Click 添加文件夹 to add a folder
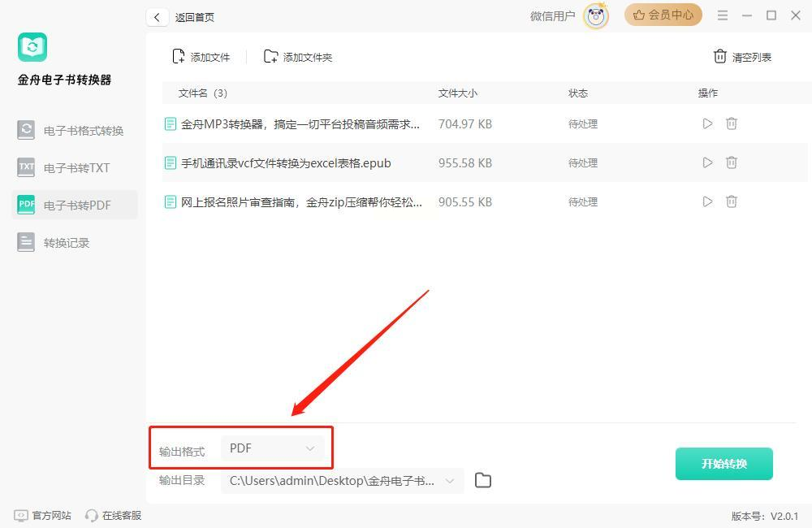The height and width of the screenshot is (528, 812). coord(298,57)
